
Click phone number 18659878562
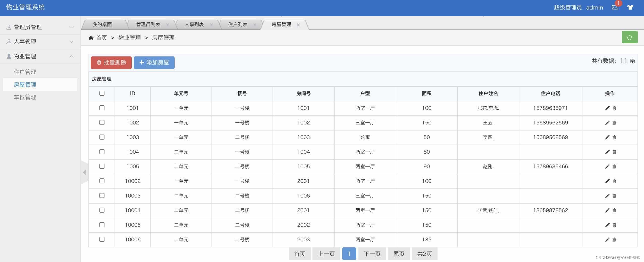551,210
